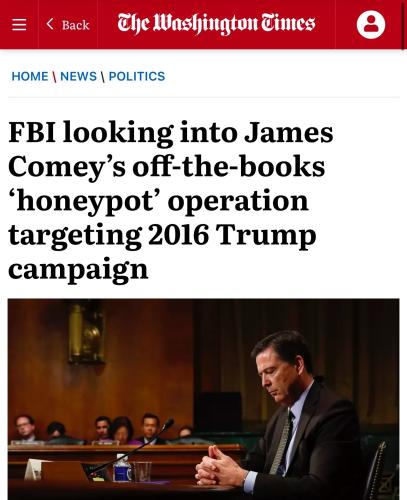Open the user profile account icon
Screen dimensions: 407x500
[371, 24]
